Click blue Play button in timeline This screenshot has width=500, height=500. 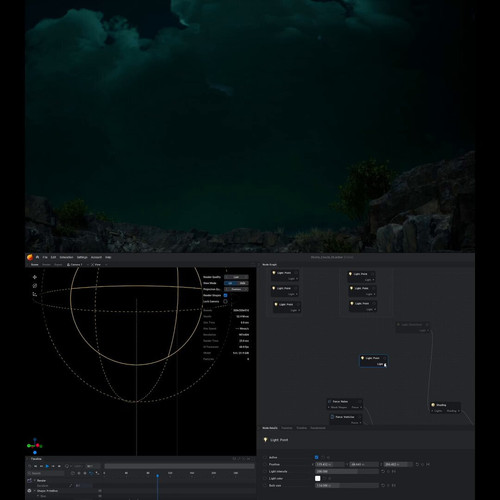pyautogui.click(x=47, y=466)
